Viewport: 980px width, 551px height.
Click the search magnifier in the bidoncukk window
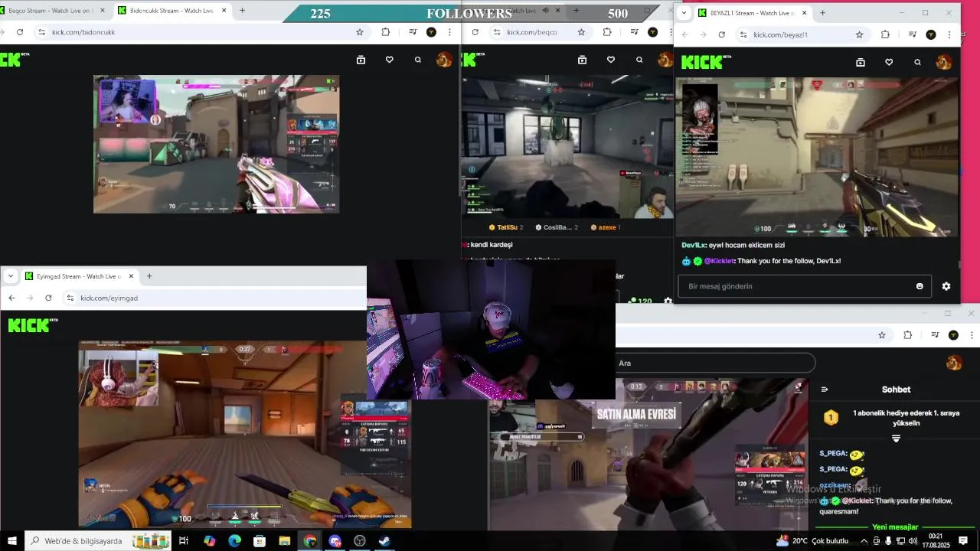[x=418, y=60]
